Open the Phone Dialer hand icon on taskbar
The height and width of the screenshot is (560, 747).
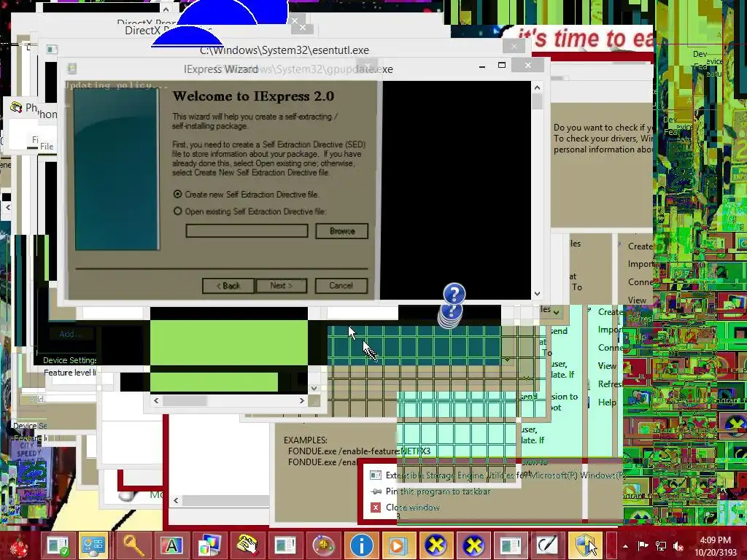tap(247, 545)
